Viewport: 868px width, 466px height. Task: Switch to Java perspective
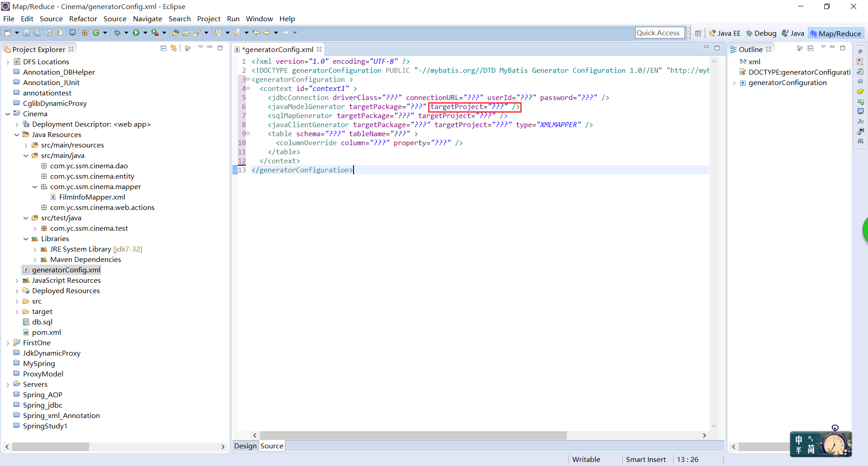pyautogui.click(x=793, y=33)
